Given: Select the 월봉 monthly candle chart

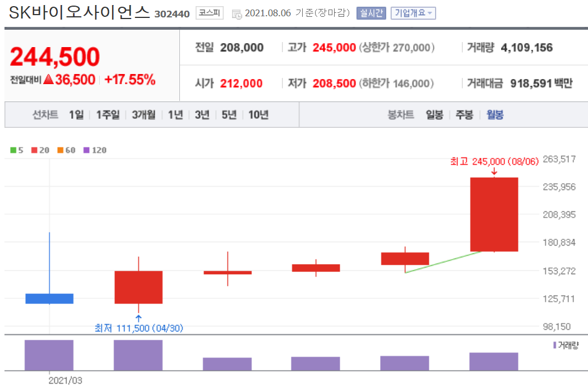Looking at the screenshot, I should tap(494, 114).
